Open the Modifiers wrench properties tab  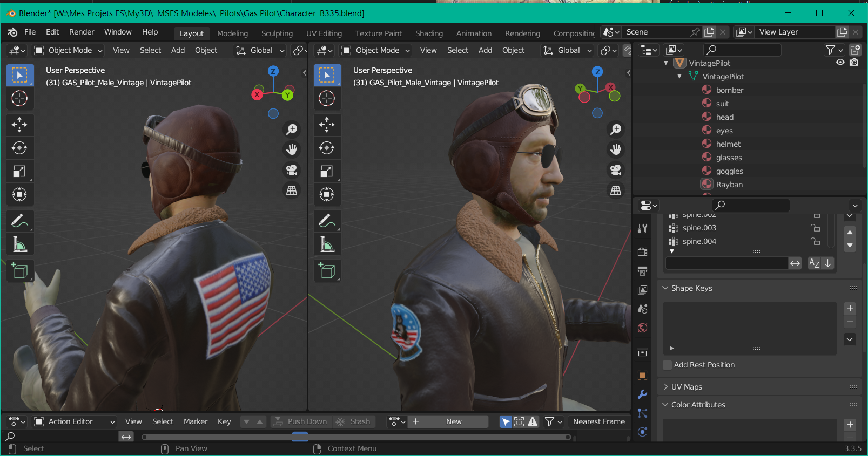coord(642,394)
